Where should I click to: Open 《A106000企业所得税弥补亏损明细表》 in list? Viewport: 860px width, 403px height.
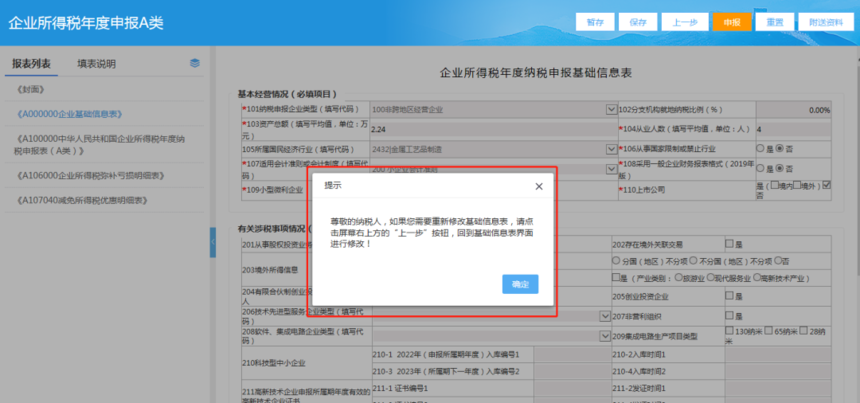click(90, 175)
